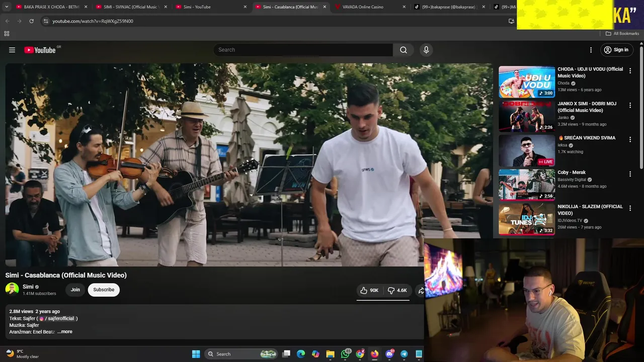
Task: Dislike the video (4.6K)
Action: point(397,290)
